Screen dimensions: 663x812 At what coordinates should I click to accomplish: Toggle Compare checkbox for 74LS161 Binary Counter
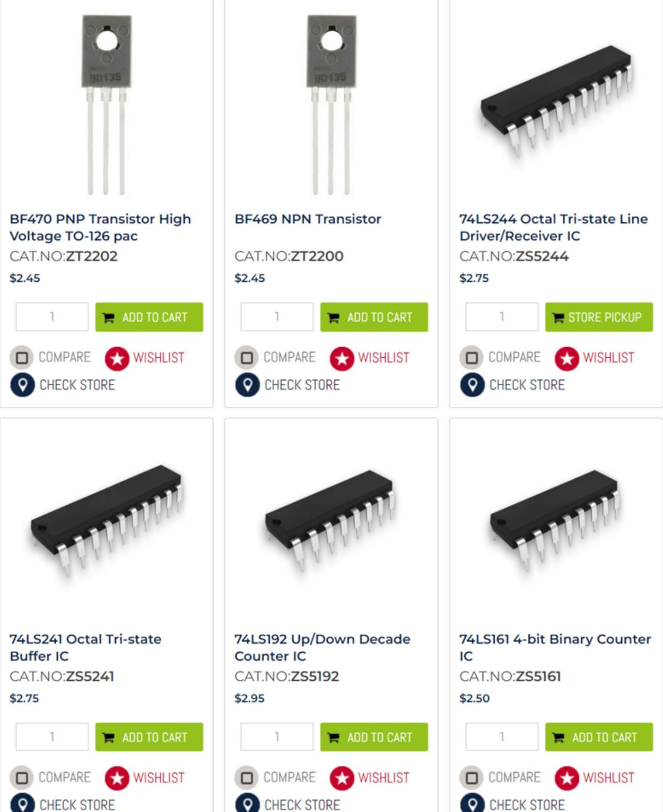point(472,778)
